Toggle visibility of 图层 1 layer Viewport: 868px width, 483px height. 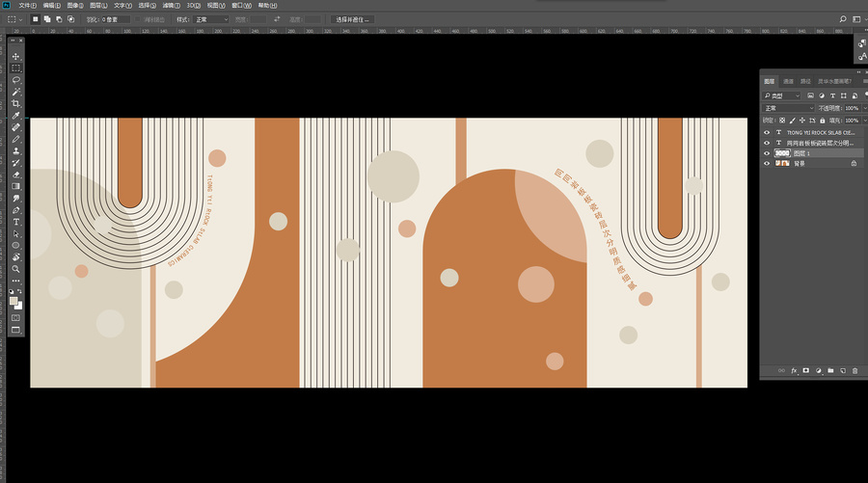[x=767, y=153]
